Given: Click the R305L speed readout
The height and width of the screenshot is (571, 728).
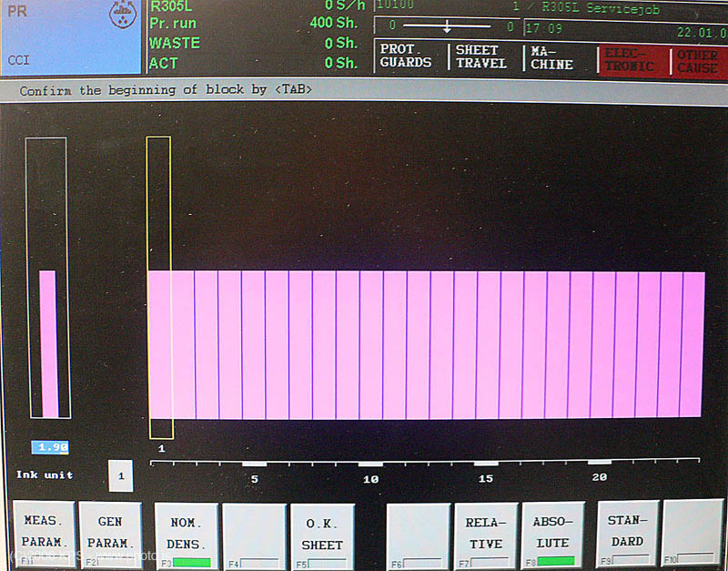Looking at the screenshot, I should click(257, 5).
